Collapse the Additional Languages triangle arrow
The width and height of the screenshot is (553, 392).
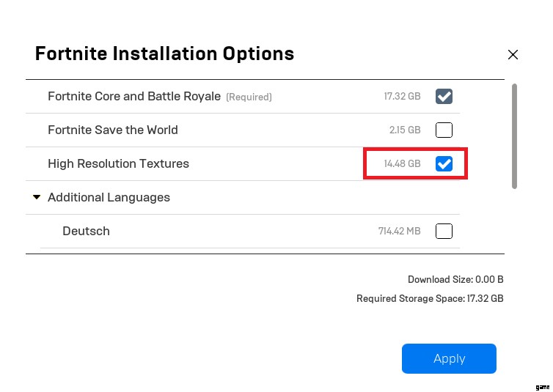click(37, 197)
